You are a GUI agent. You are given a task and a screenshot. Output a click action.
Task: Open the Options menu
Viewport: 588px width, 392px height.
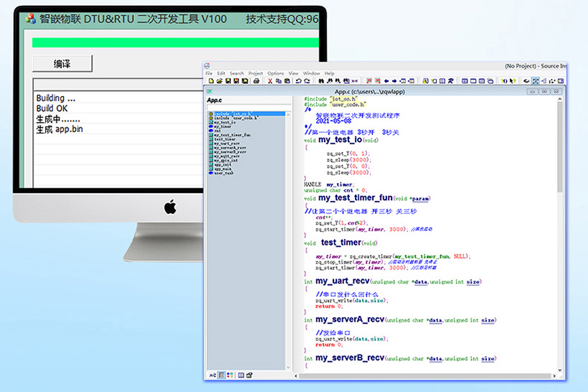[x=275, y=73]
